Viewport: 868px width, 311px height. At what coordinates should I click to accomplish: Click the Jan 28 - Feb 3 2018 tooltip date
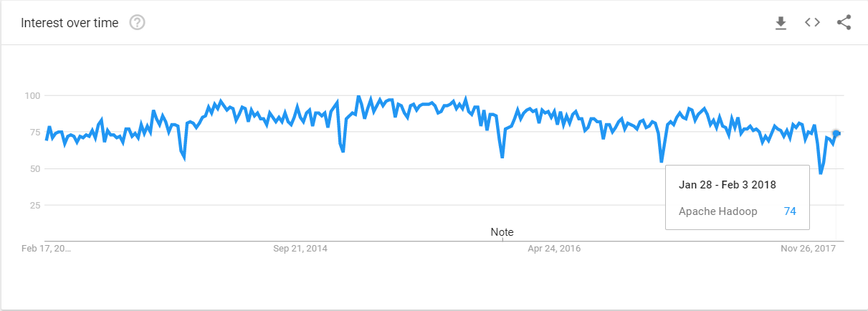[727, 185]
